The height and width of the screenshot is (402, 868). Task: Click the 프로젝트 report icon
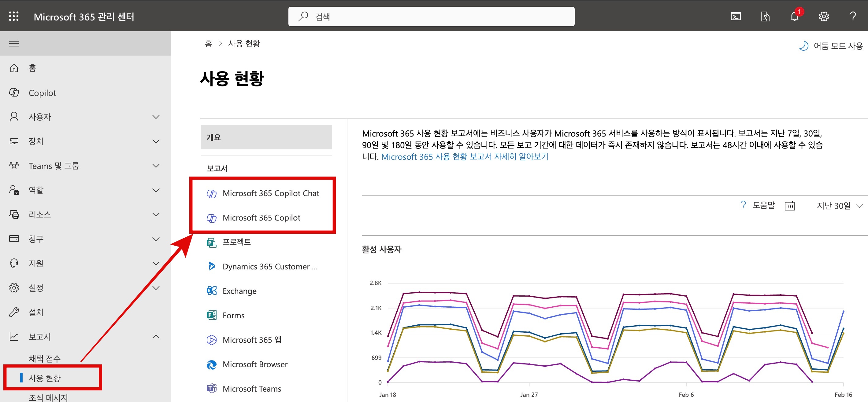tap(211, 242)
